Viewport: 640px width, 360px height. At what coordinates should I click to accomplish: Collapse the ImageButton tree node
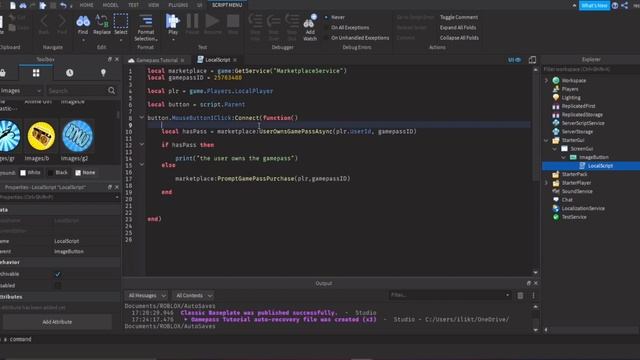564,158
